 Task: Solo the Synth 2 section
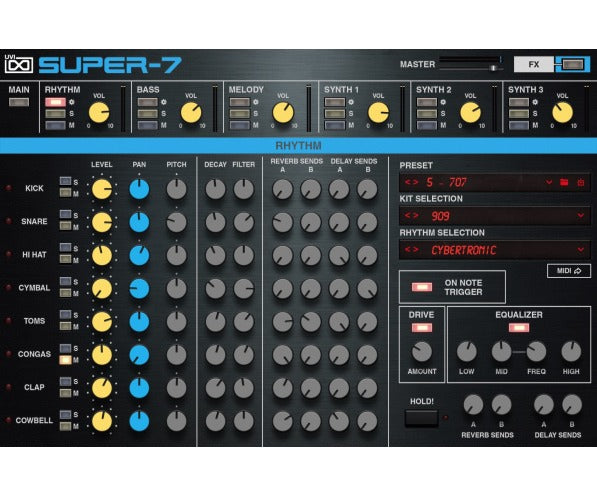click(427, 113)
